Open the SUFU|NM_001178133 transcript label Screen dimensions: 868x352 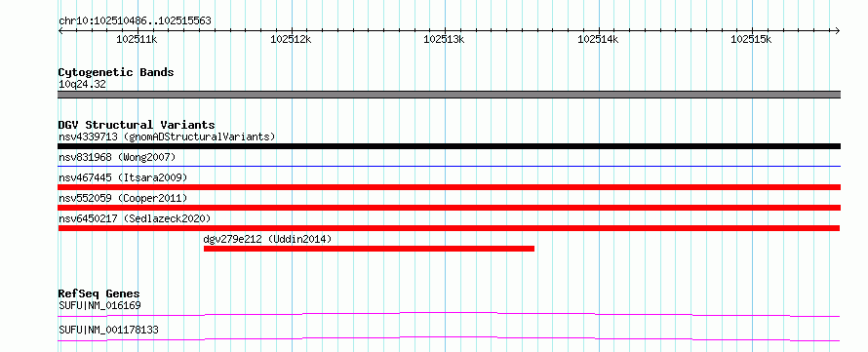click(108, 330)
